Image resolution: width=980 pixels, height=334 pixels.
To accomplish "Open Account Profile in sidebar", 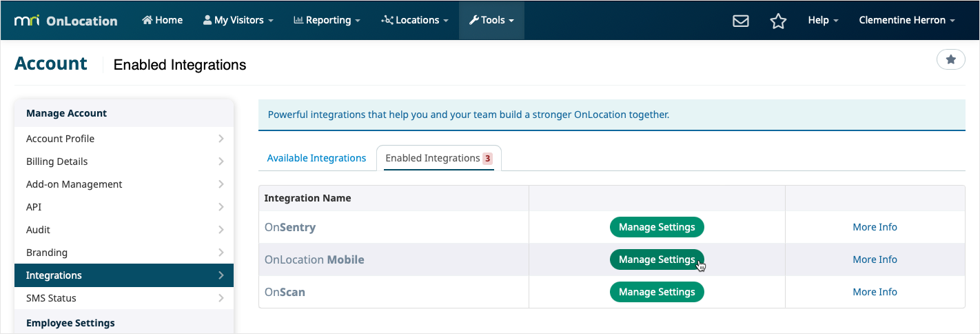I will coord(124,139).
